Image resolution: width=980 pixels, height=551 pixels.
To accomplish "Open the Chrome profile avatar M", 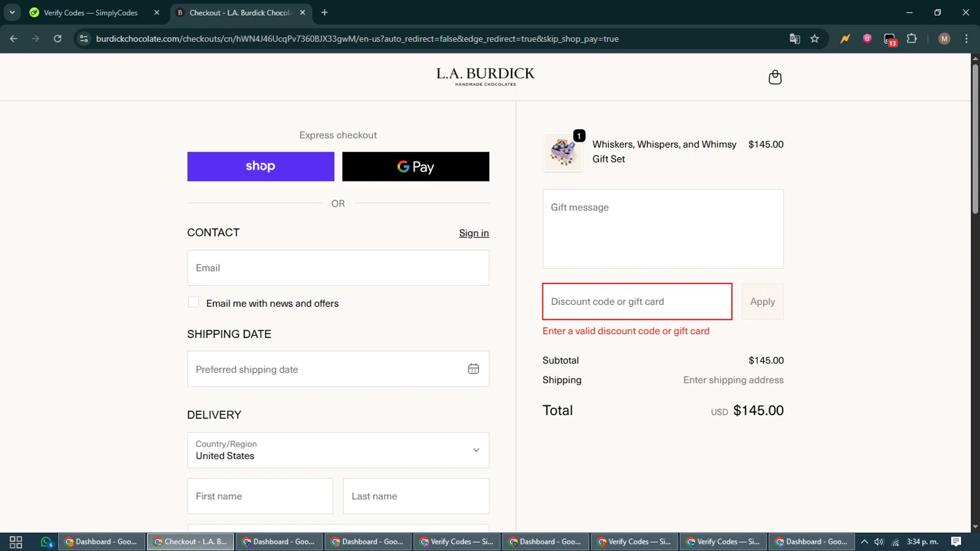I will [x=944, y=39].
